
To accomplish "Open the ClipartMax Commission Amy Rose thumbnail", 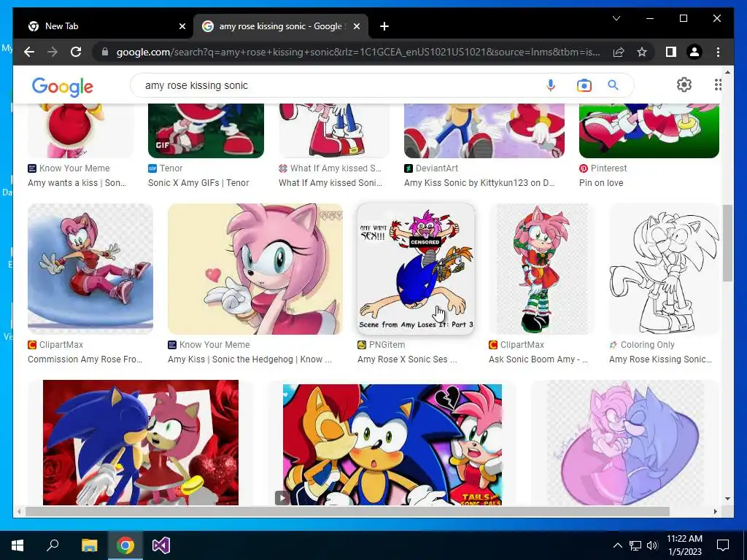I will 90,268.
